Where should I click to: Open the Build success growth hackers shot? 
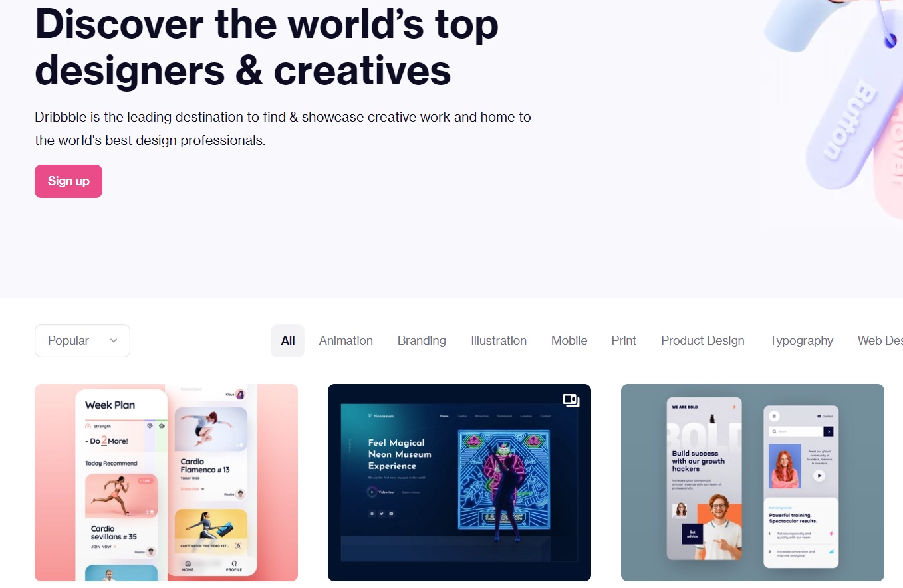coord(753,482)
